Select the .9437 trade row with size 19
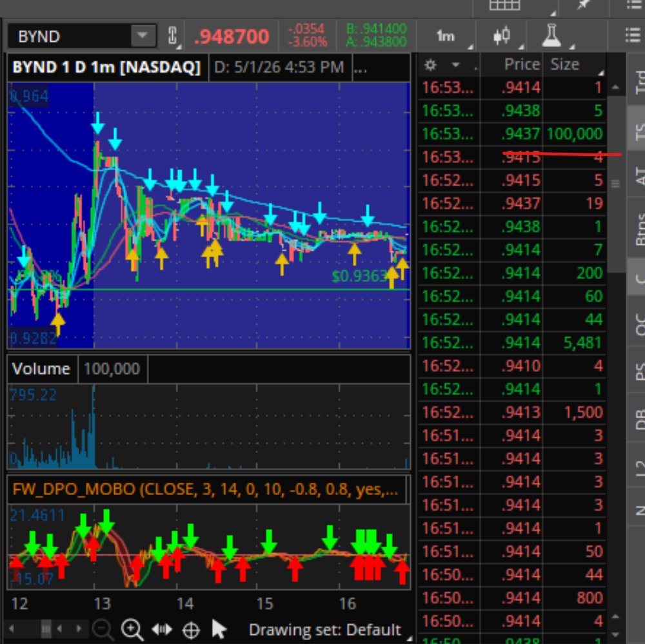This screenshot has width=645, height=644. (x=513, y=203)
